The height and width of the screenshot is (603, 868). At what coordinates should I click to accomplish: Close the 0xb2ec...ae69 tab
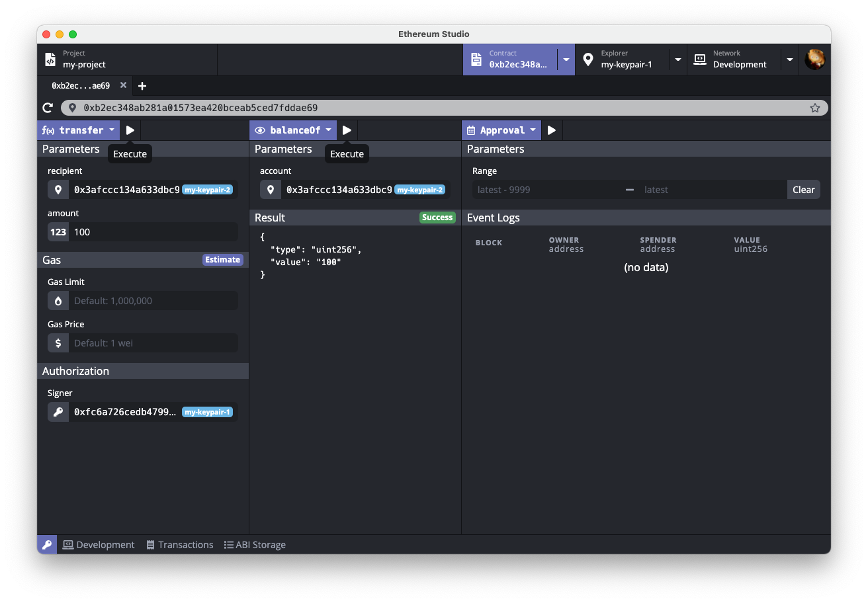coord(123,85)
